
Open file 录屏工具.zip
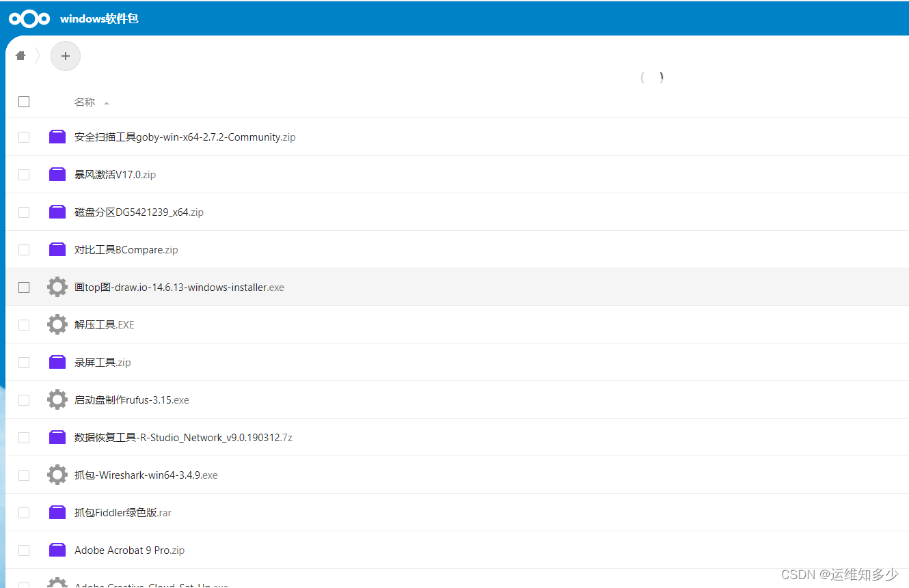tap(103, 362)
